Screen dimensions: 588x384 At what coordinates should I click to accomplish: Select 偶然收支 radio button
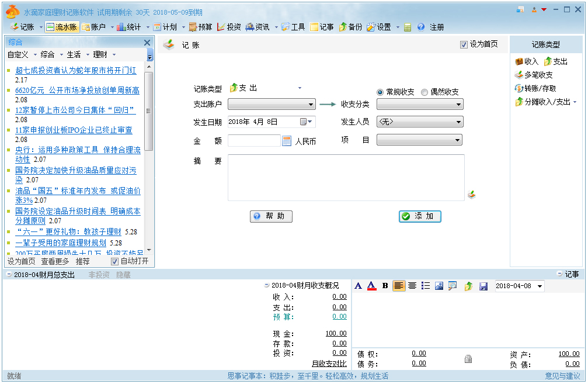point(424,92)
